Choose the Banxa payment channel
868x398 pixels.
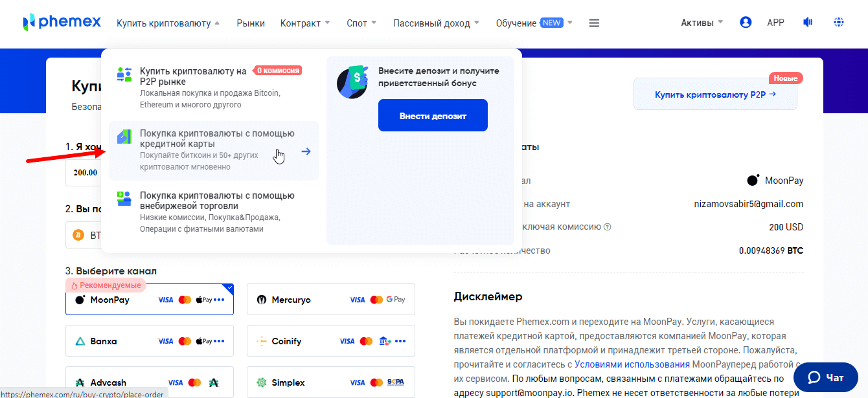tap(149, 341)
